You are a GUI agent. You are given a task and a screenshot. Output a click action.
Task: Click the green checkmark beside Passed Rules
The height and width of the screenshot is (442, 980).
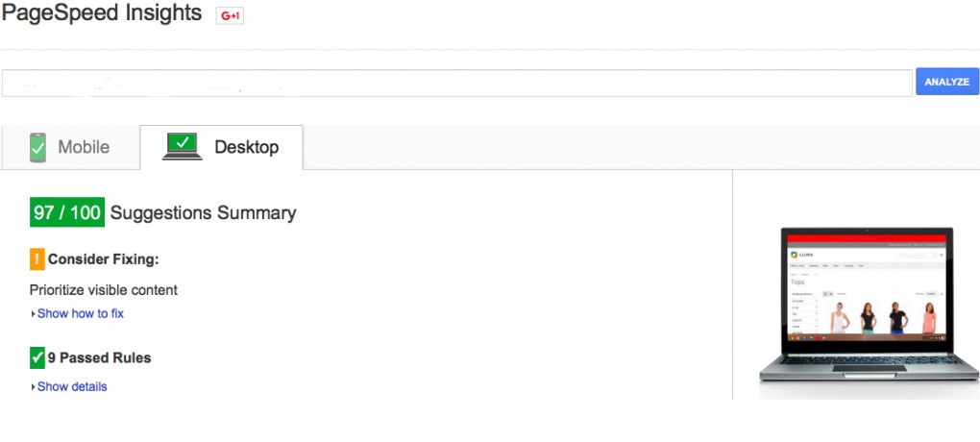(x=37, y=357)
